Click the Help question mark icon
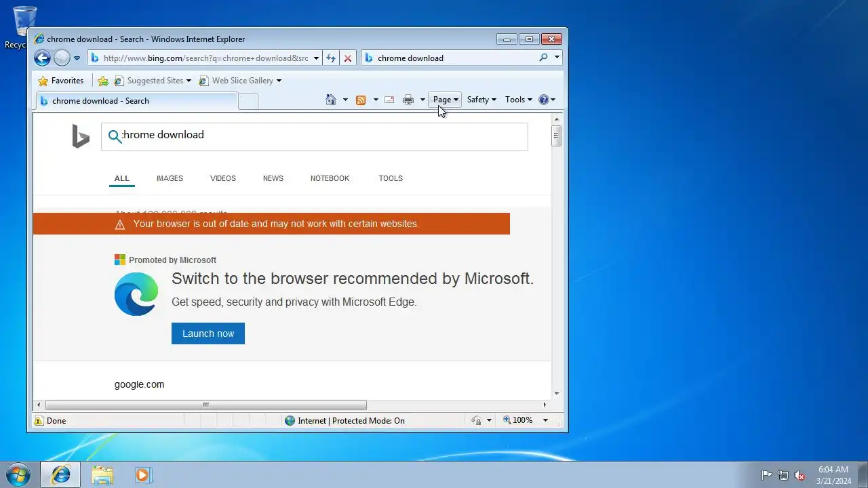This screenshot has width=868, height=488. pos(543,100)
